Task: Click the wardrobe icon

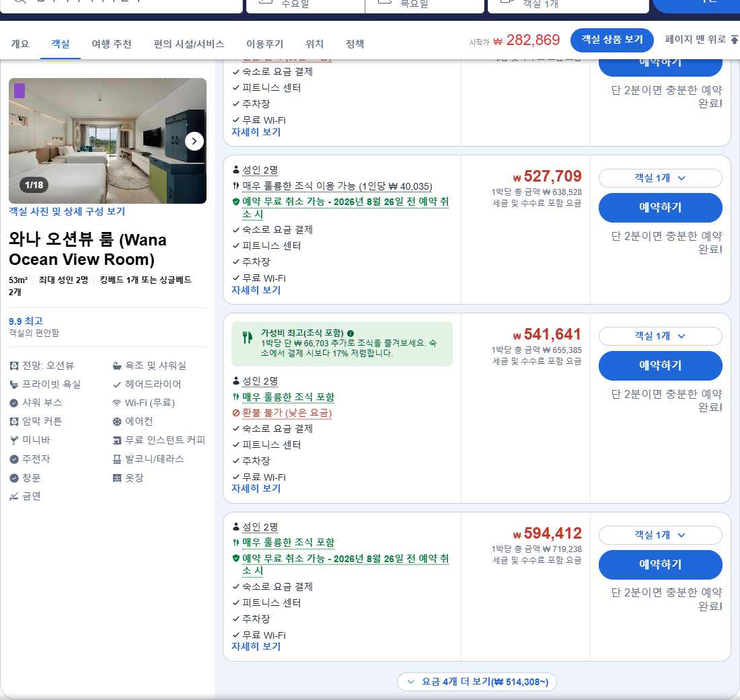Action: [x=117, y=478]
